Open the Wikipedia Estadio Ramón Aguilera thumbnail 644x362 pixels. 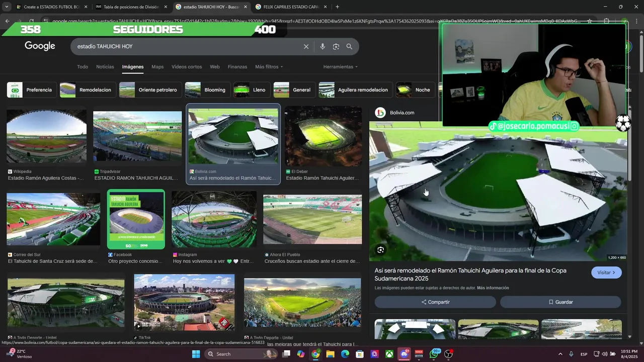click(x=46, y=136)
